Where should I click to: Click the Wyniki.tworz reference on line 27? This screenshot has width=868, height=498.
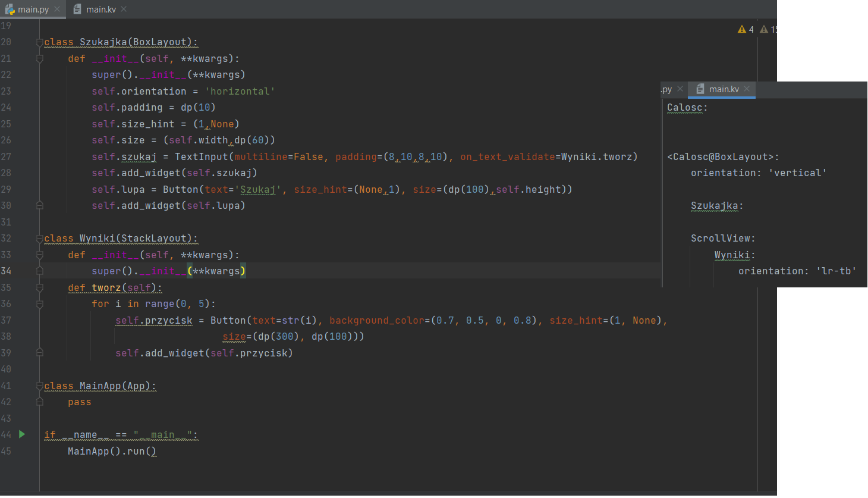pyautogui.click(x=598, y=157)
